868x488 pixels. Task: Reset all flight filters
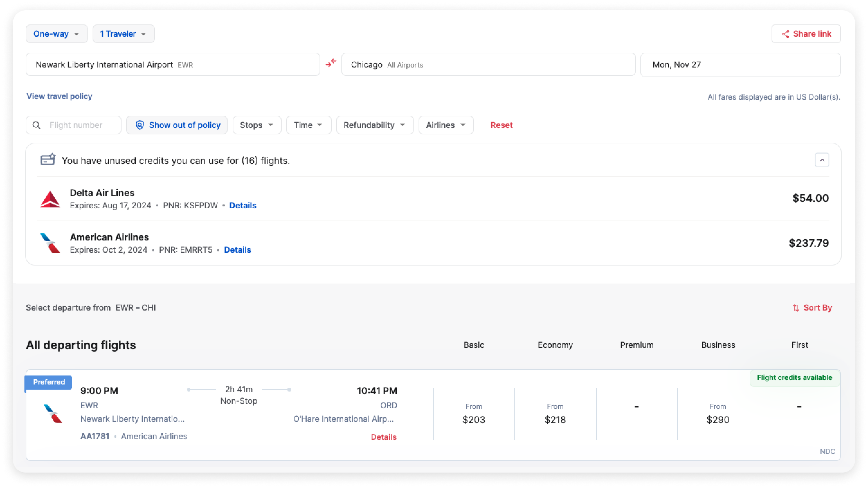tap(501, 125)
